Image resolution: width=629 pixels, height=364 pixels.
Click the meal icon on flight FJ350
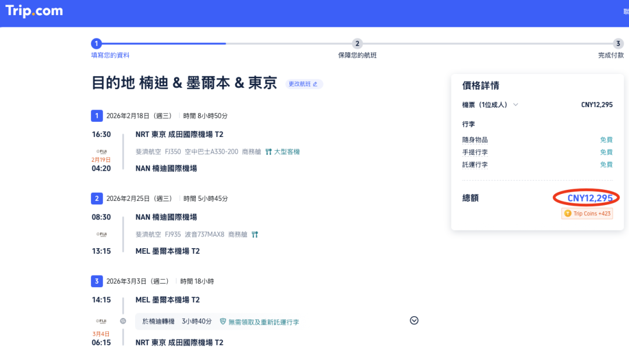[x=268, y=151]
